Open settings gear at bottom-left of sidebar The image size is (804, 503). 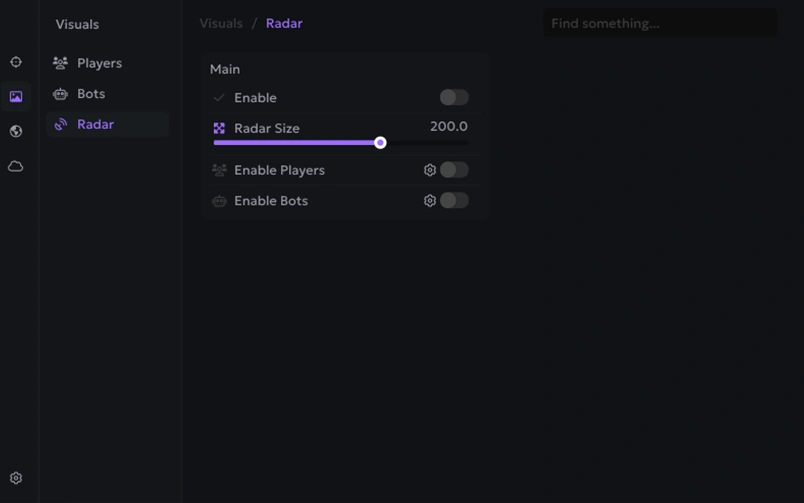tap(16, 478)
